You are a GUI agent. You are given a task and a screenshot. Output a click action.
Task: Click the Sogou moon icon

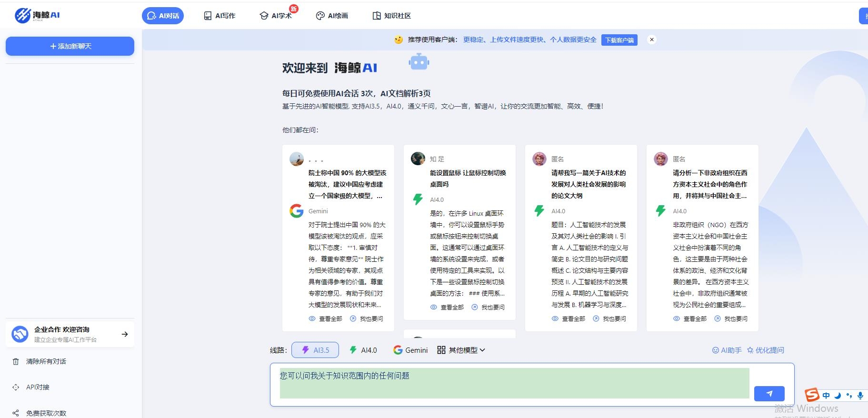[838, 395]
